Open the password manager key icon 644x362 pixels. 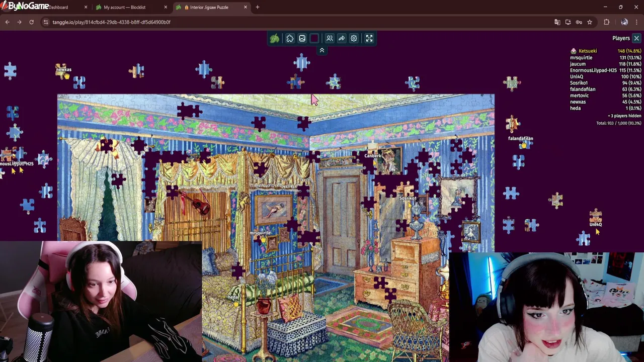[579, 22]
